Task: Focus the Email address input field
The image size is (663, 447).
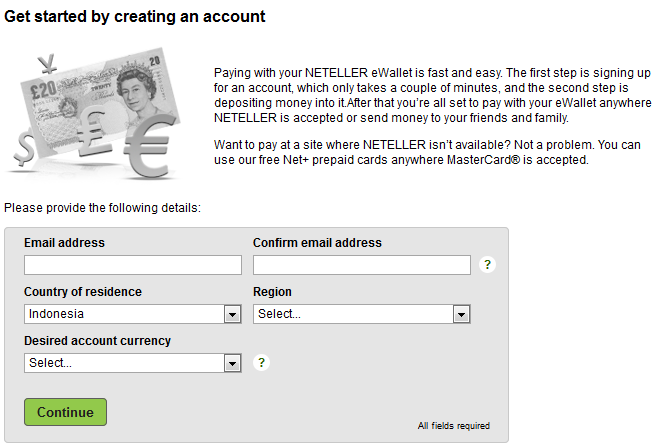Action: coord(133,265)
